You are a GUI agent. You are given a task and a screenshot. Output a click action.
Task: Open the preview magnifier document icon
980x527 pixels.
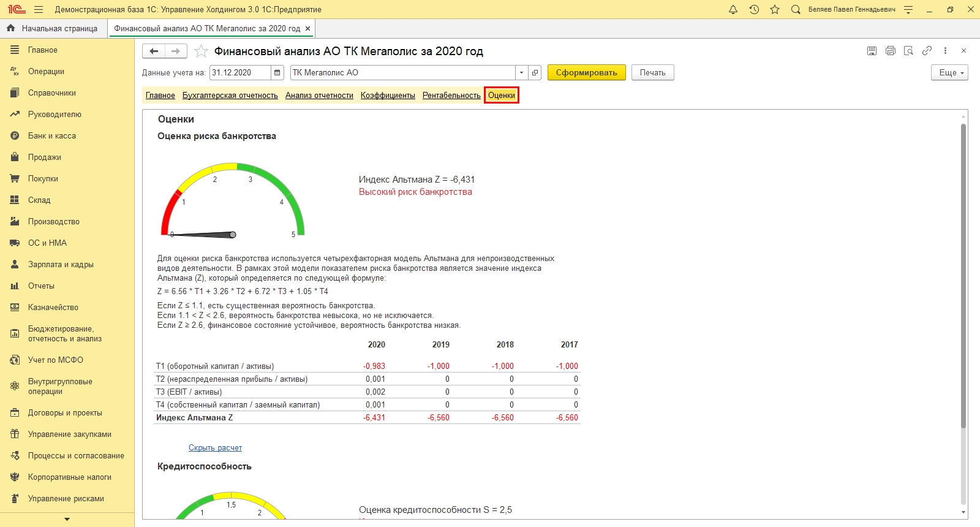[x=909, y=51]
